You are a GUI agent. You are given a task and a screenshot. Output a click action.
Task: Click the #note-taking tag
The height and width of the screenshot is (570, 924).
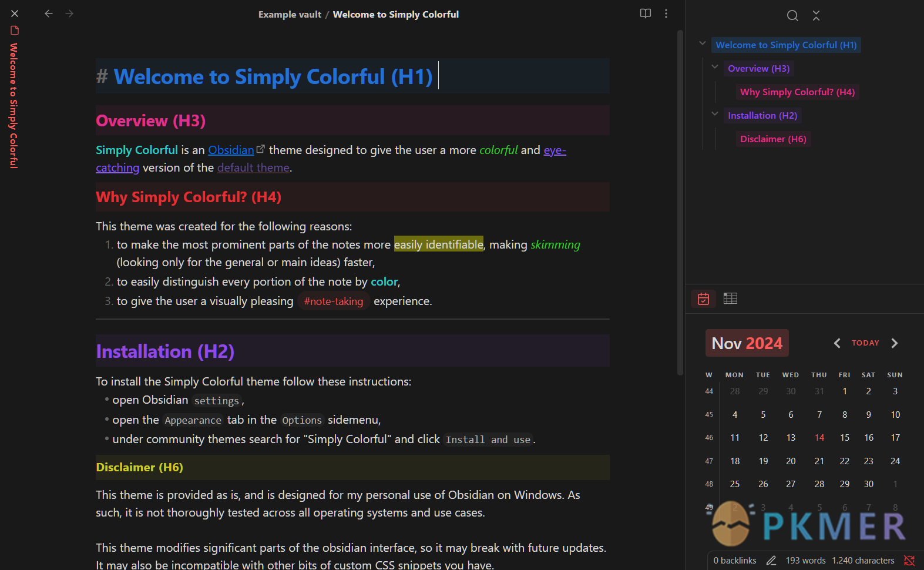click(x=334, y=301)
